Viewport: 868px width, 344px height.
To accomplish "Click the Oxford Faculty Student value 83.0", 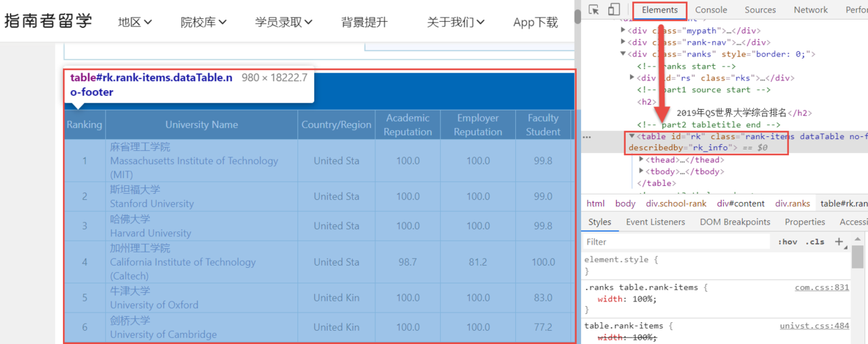I will pyautogui.click(x=543, y=297).
